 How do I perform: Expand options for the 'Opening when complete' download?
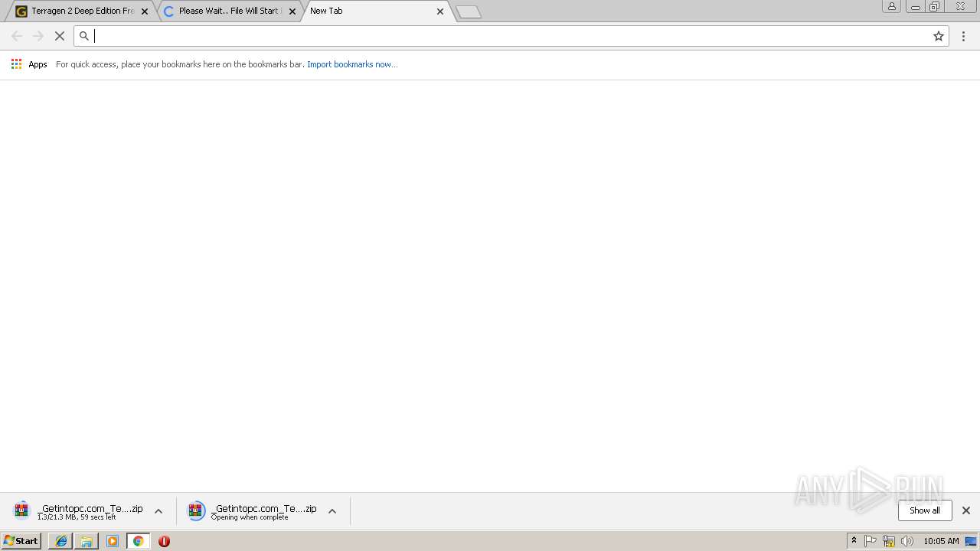click(x=332, y=511)
